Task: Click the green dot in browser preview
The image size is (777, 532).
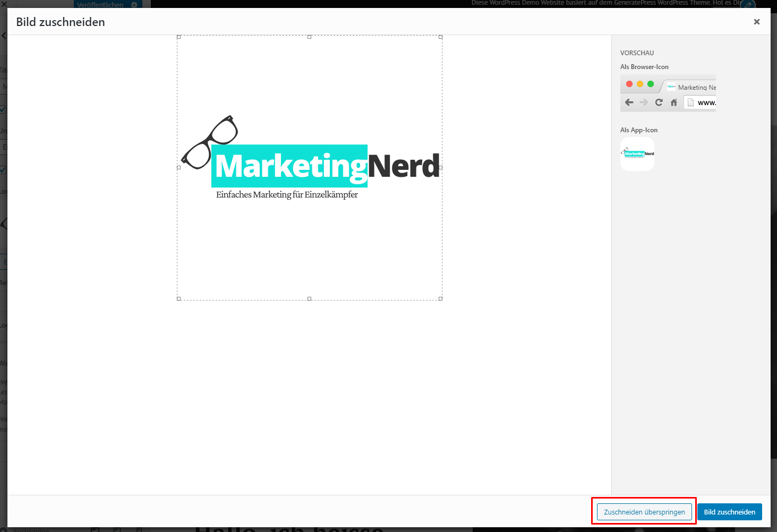Action: click(x=651, y=84)
